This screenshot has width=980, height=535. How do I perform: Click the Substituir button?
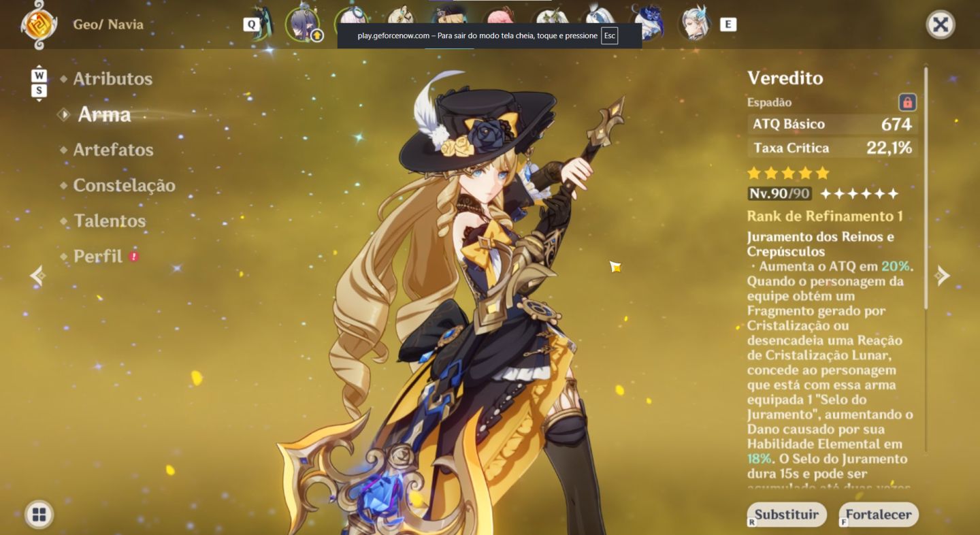click(787, 515)
